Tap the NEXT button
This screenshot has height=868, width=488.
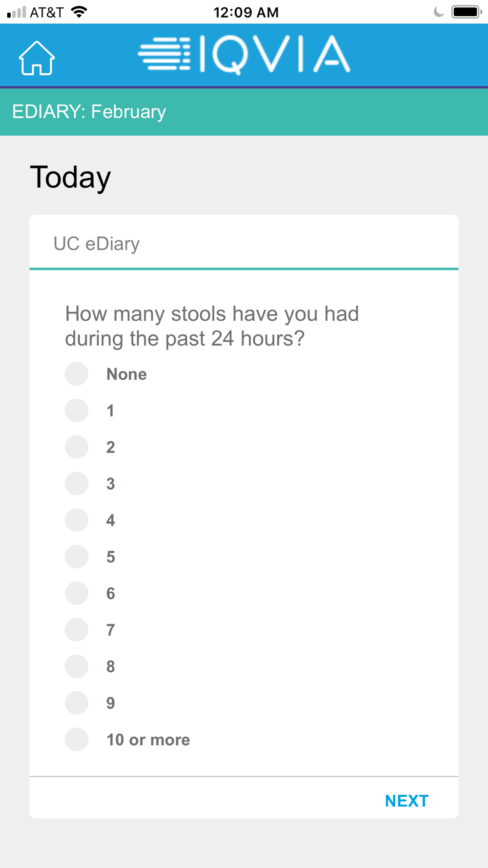point(407,801)
